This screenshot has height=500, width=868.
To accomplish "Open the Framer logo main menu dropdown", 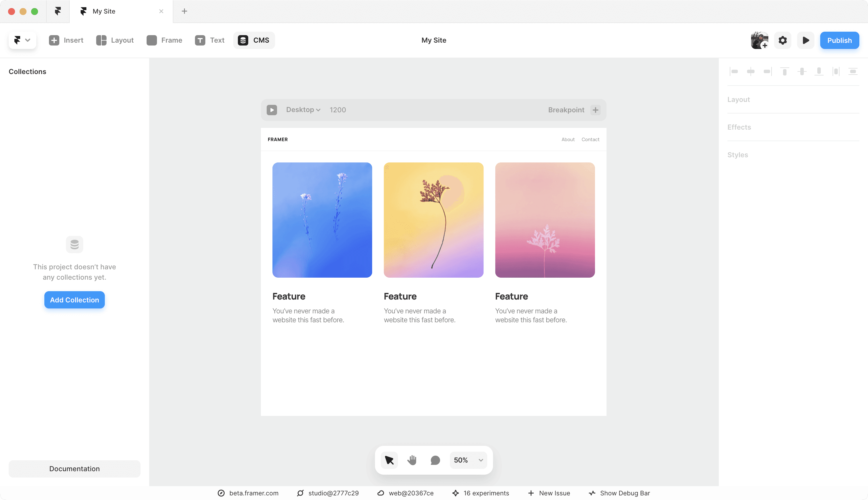I will 22,40.
